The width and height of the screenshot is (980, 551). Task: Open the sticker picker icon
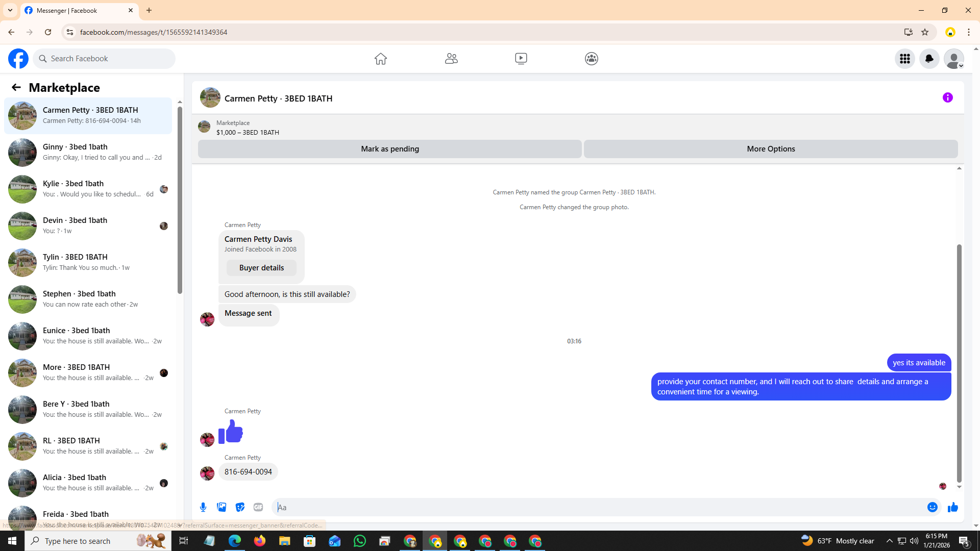point(240,507)
